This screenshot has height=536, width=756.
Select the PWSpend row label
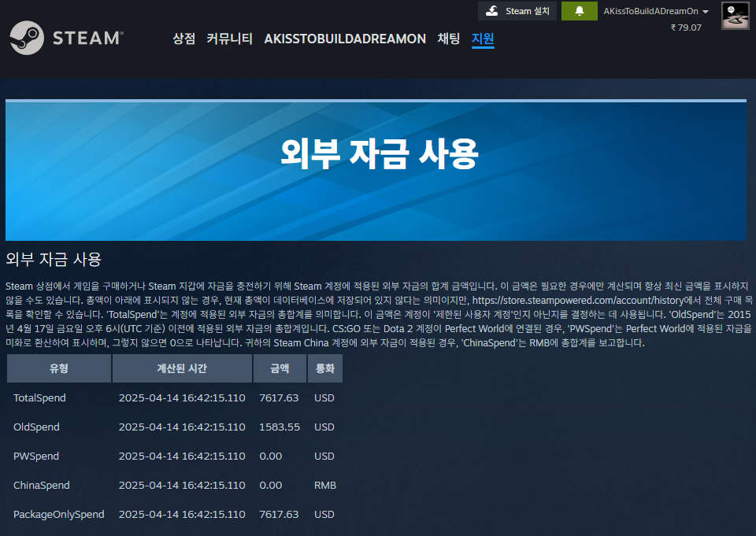point(36,456)
